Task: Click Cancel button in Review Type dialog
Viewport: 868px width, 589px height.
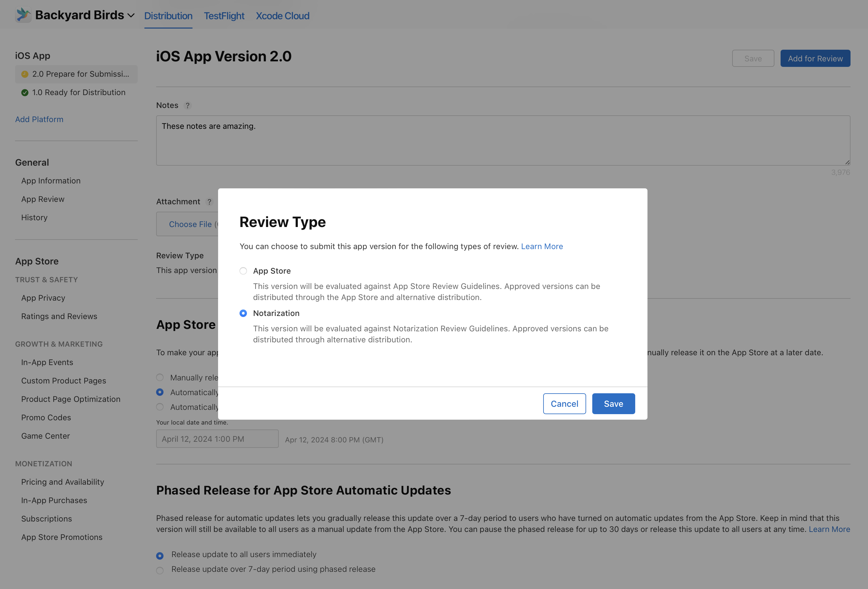Action: pyautogui.click(x=564, y=404)
